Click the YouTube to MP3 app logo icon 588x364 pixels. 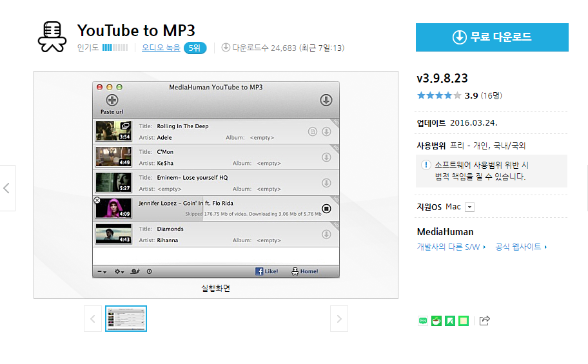click(52, 37)
